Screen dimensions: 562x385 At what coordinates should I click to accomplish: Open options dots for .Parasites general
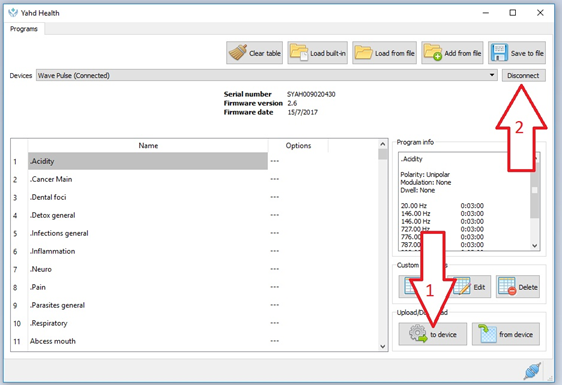click(275, 305)
